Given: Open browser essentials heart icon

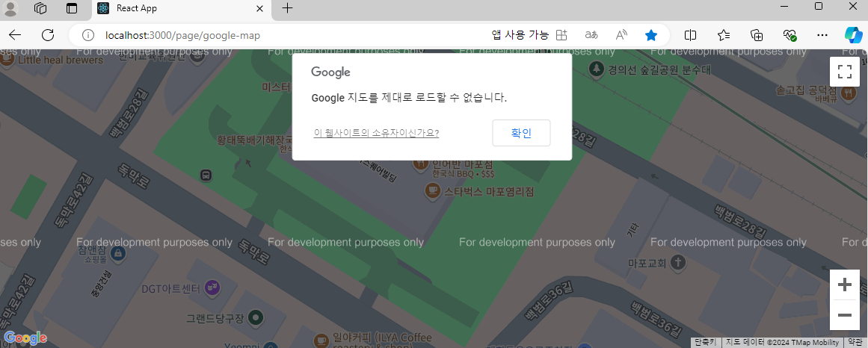Looking at the screenshot, I should pyautogui.click(x=790, y=35).
